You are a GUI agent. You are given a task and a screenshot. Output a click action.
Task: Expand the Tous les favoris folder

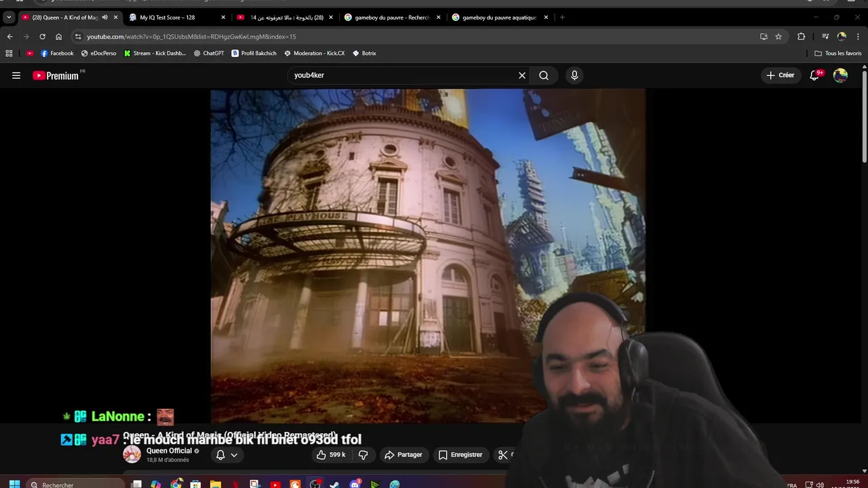click(838, 53)
